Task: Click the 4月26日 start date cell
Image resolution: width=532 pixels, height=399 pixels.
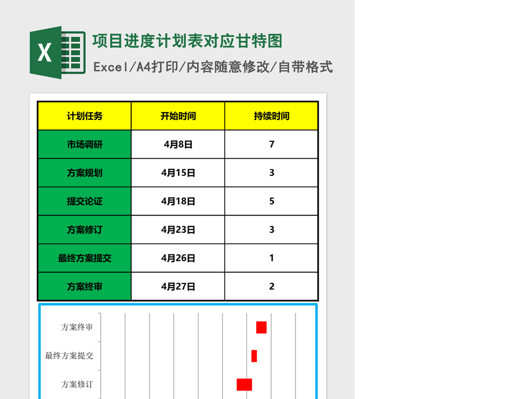Action: tap(178, 258)
